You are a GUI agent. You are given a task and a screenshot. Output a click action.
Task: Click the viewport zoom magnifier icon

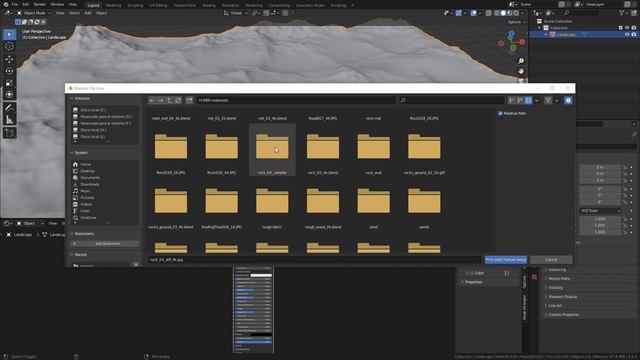[521, 61]
